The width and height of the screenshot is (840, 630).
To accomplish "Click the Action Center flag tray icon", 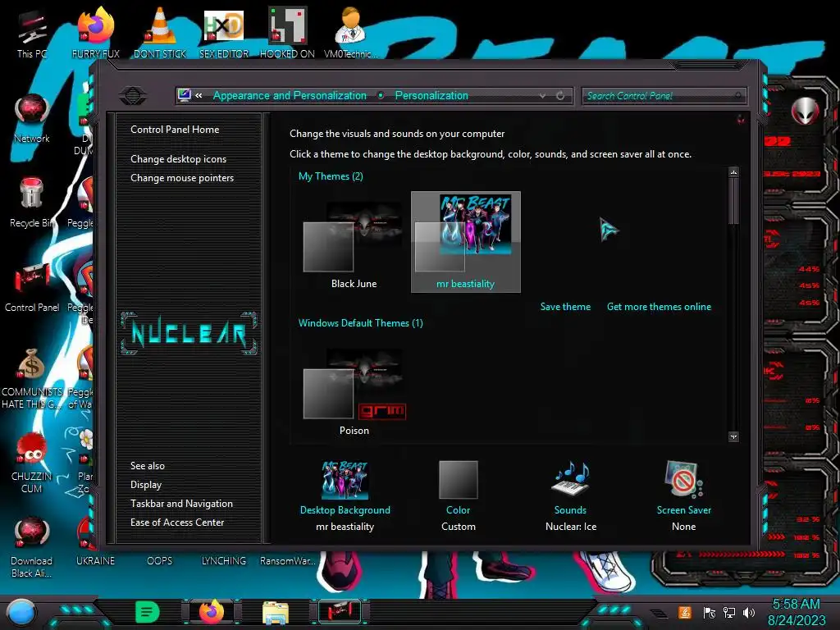I will pos(710,612).
